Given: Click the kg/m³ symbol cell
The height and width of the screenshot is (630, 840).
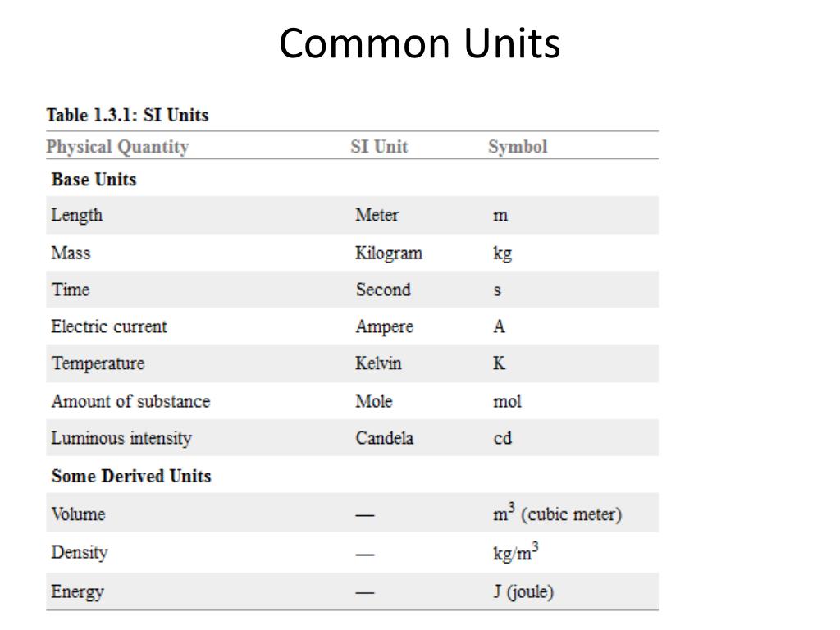Looking at the screenshot, I should (515, 551).
